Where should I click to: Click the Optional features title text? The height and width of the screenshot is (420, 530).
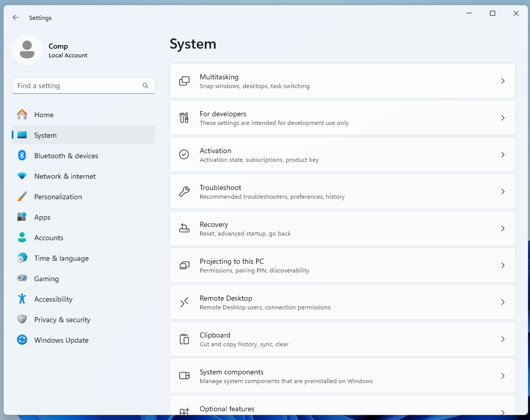coord(227,409)
